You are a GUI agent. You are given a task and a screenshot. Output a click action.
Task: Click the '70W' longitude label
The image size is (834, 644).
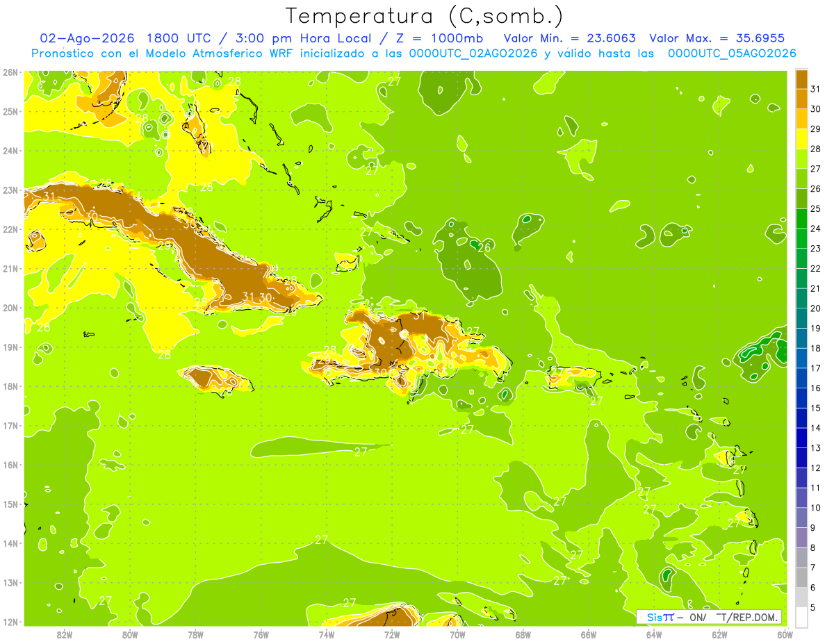coord(457,634)
